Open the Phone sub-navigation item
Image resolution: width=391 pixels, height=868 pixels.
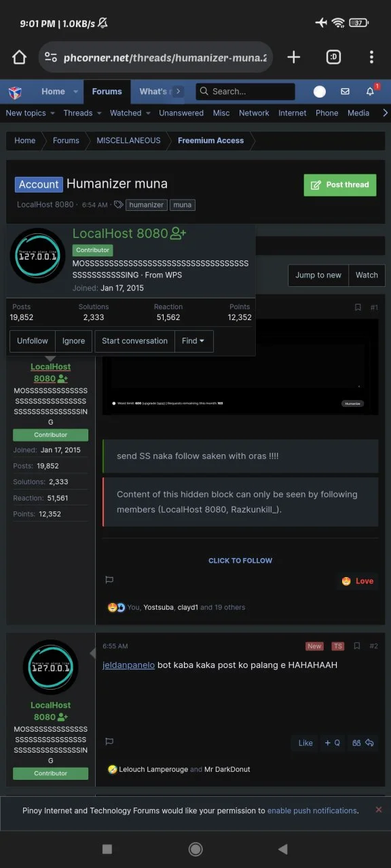(x=327, y=113)
